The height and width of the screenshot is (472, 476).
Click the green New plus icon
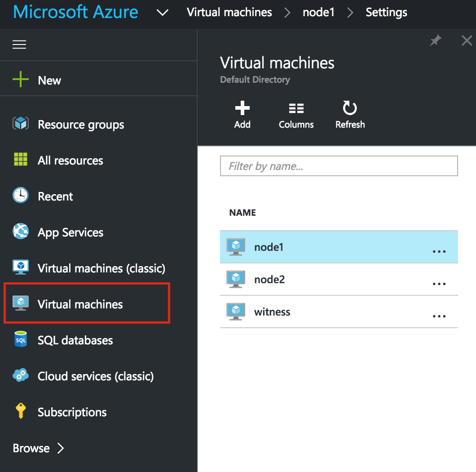(x=21, y=79)
